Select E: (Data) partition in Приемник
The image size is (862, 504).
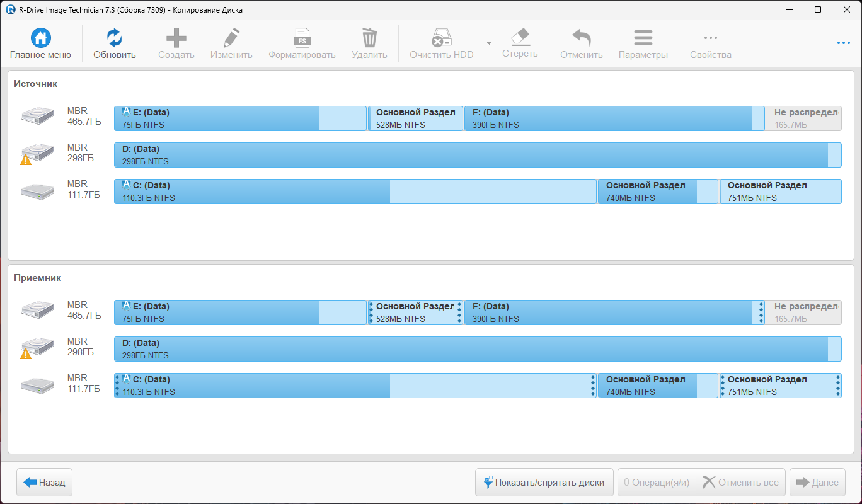pyautogui.click(x=240, y=312)
